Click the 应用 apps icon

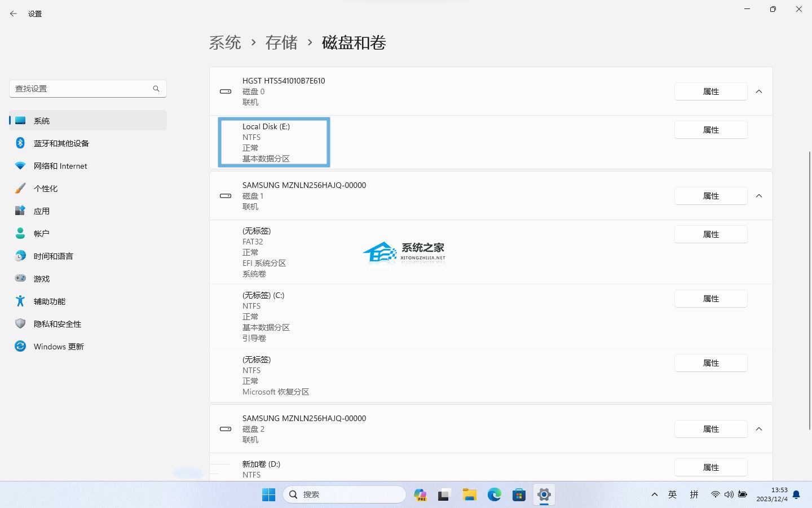tap(20, 211)
